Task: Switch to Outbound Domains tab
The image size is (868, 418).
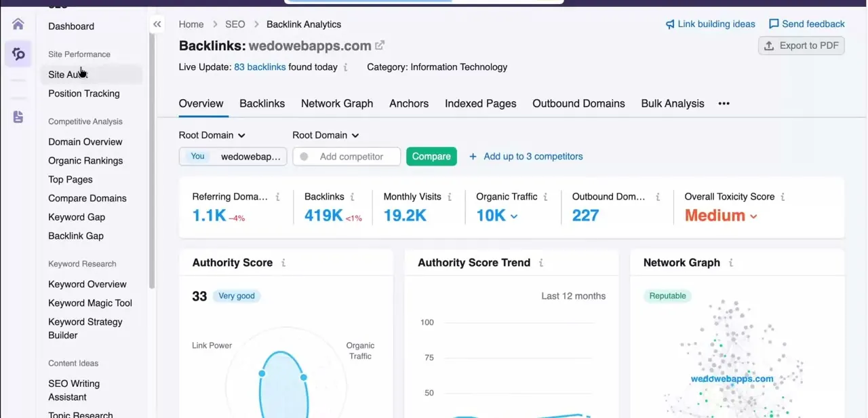Action: coord(578,104)
